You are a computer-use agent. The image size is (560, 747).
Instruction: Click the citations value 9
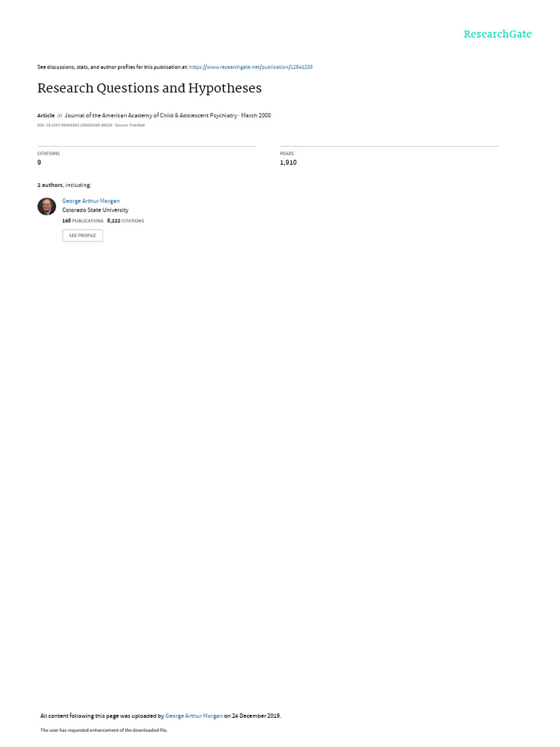39,163
